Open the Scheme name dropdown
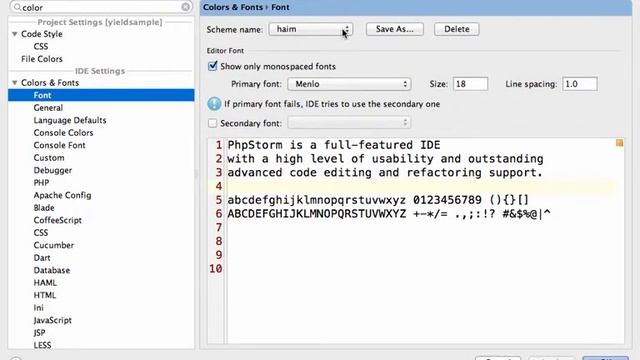 click(x=311, y=29)
